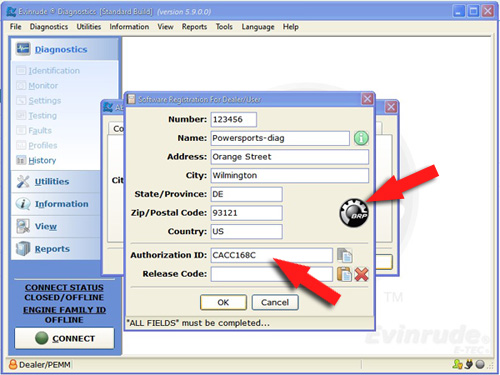Click the CONNECT button
This screenshot has height=375, width=500.
64,338
